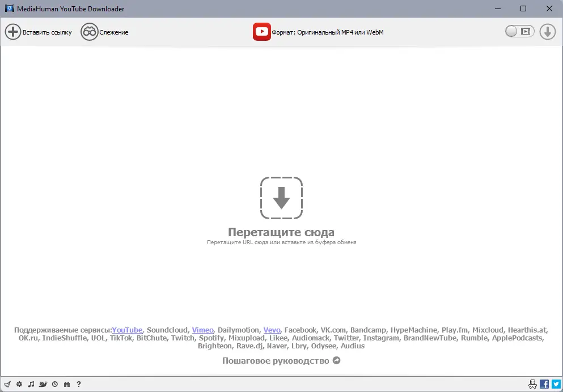Open the clock scheduler icon
The image size is (563, 392).
click(x=54, y=384)
